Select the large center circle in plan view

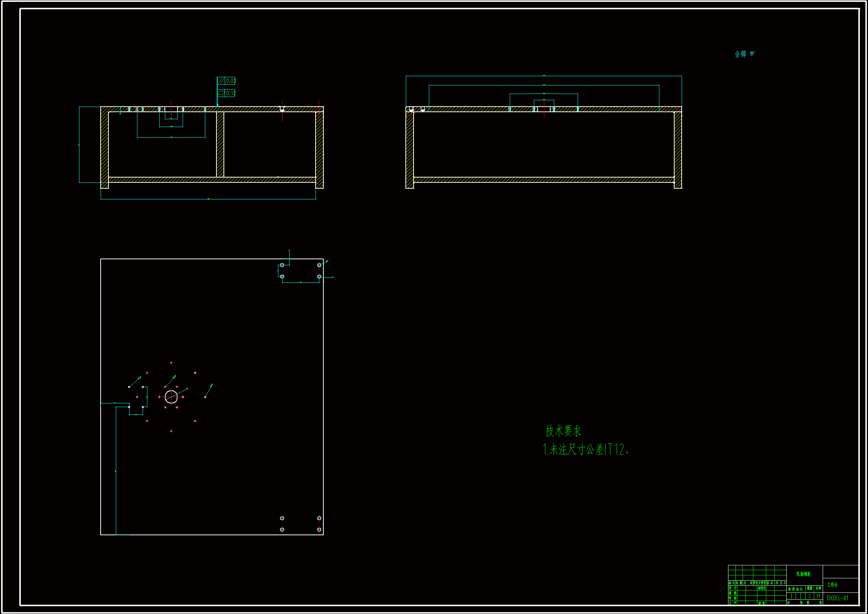point(171,396)
